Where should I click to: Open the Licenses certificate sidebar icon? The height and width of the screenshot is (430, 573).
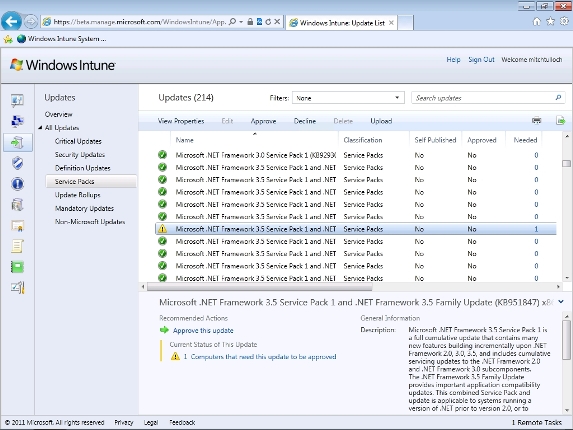pos(17,226)
